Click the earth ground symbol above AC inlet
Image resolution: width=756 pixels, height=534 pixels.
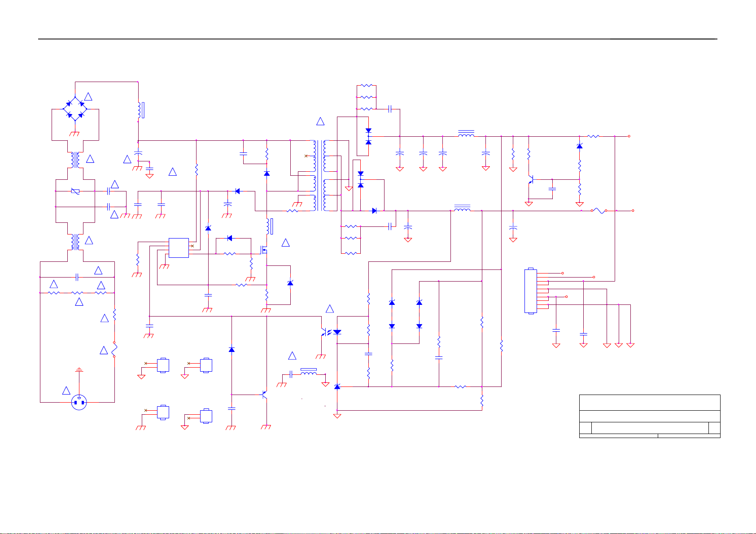tap(79, 370)
